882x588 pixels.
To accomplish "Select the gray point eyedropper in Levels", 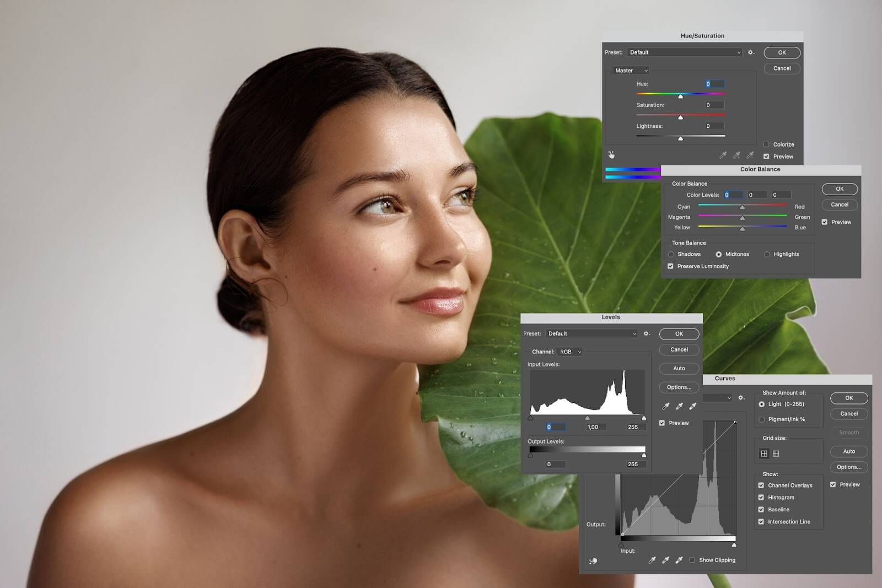I will click(x=679, y=406).
